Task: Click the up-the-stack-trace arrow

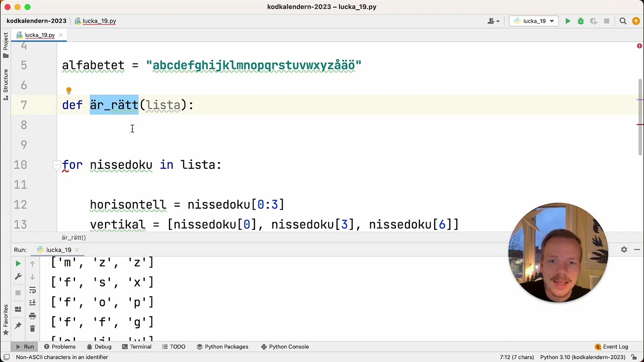Action: pyautogui.click(x=32, y=264)
